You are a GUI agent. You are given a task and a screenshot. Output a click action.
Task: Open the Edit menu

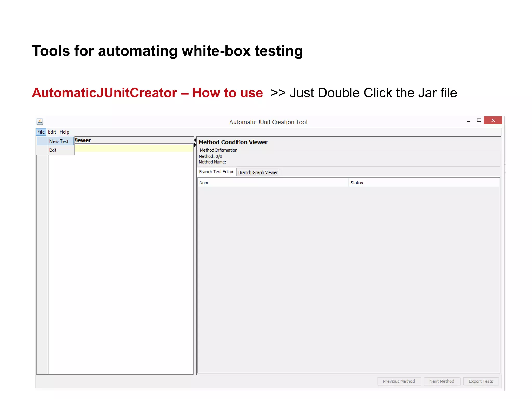pos(52,132)
